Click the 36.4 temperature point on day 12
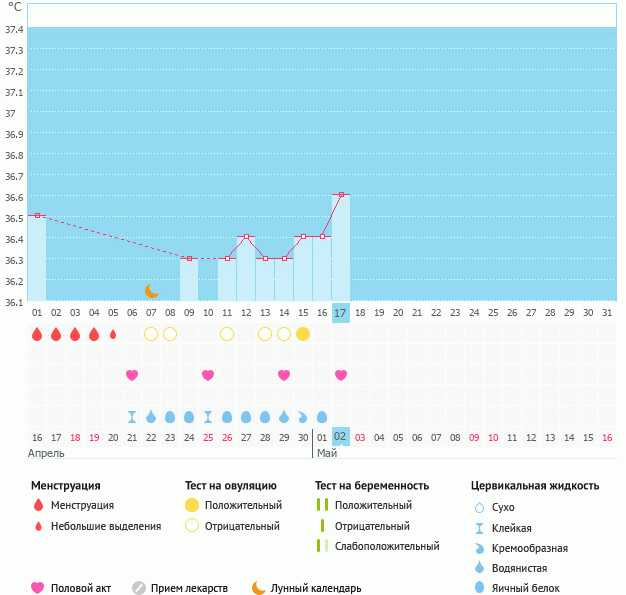Viewport: 626px width, 595px height. [246, 237]
